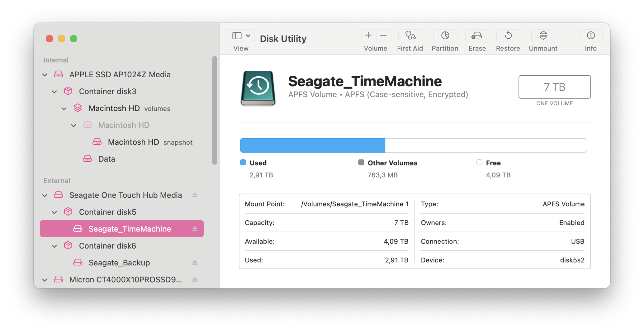
Task: Run First Aid stethoscope icon
Action: coord(410,35)
